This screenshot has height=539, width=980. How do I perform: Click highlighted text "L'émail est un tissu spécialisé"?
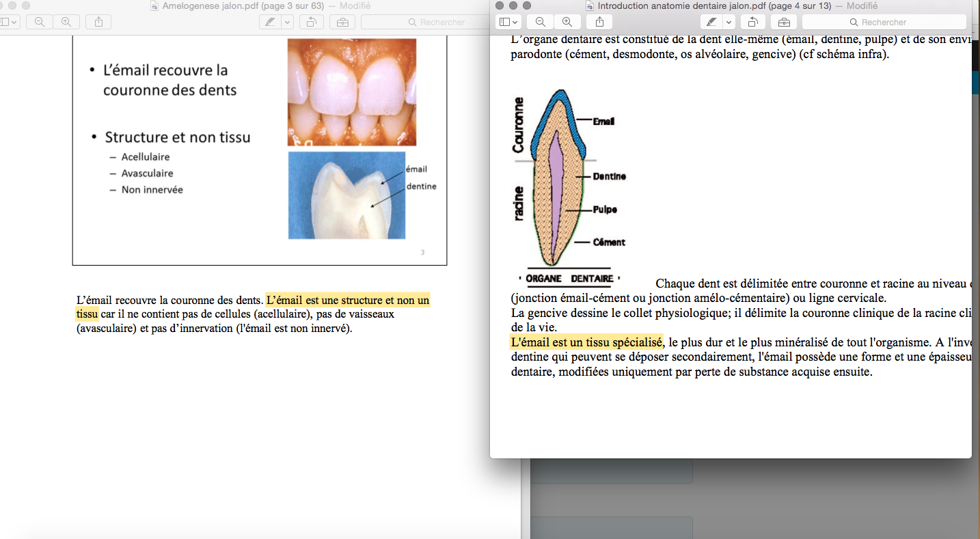click(586, 342)
